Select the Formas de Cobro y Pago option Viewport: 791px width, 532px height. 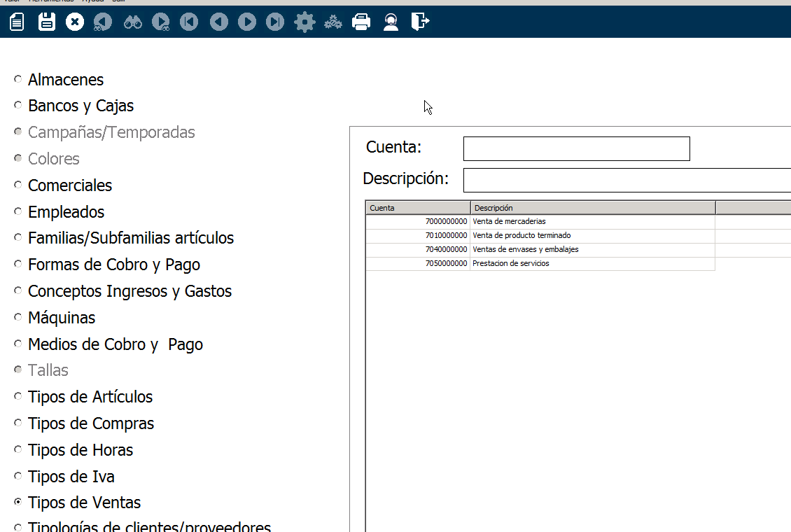click(x=18, y=265)
